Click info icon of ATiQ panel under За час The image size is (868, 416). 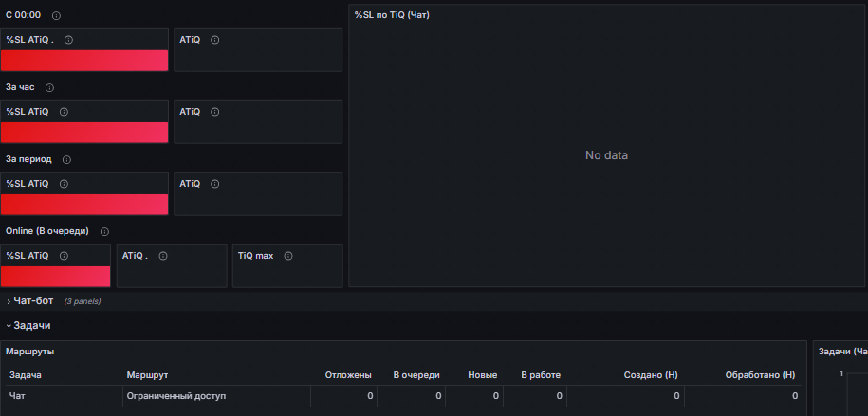tap(214, 112)
